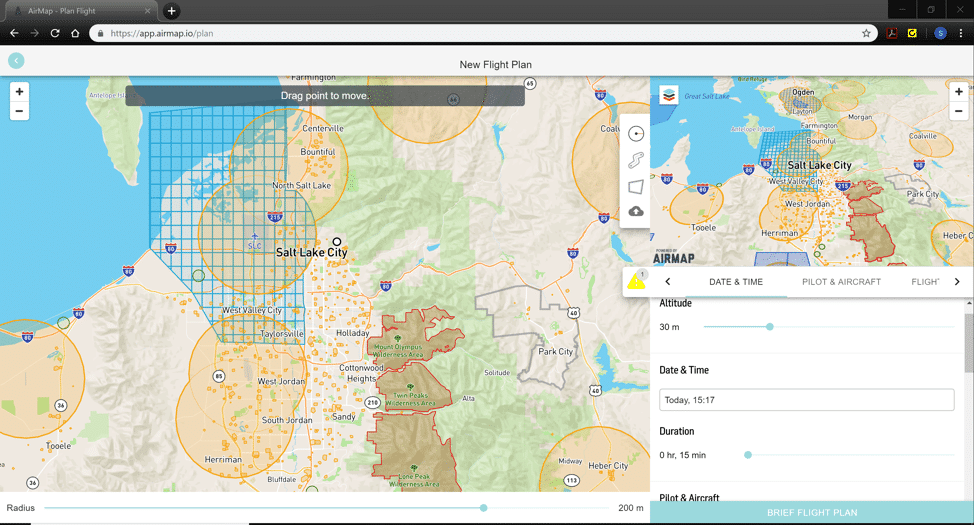
Task: Zoom out on the main map
Action: click(19, 111)
